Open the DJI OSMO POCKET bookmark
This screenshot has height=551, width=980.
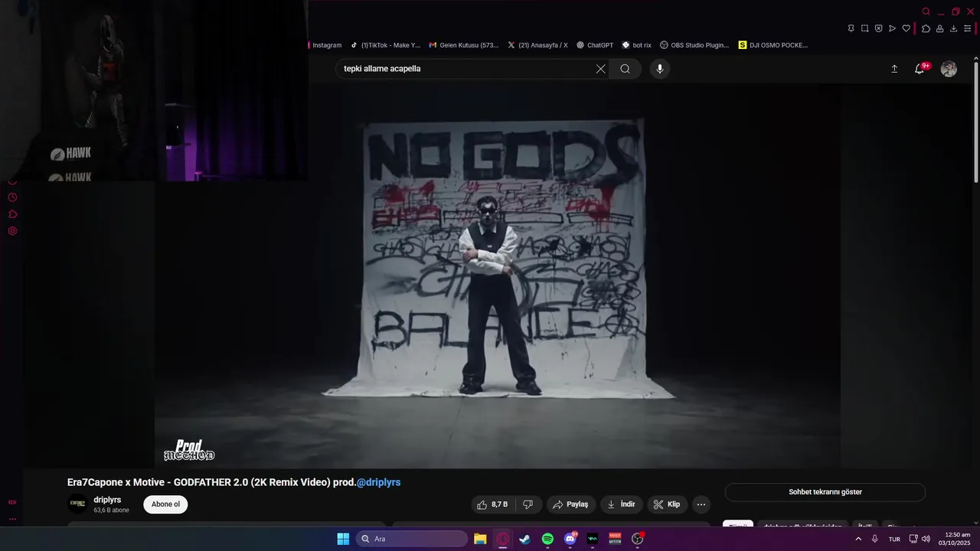pos(773,45)
